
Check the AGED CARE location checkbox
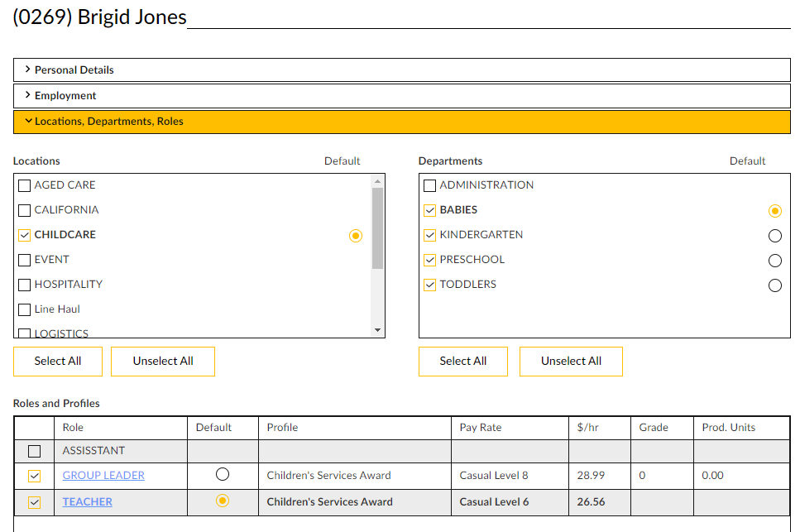[25, 185]
